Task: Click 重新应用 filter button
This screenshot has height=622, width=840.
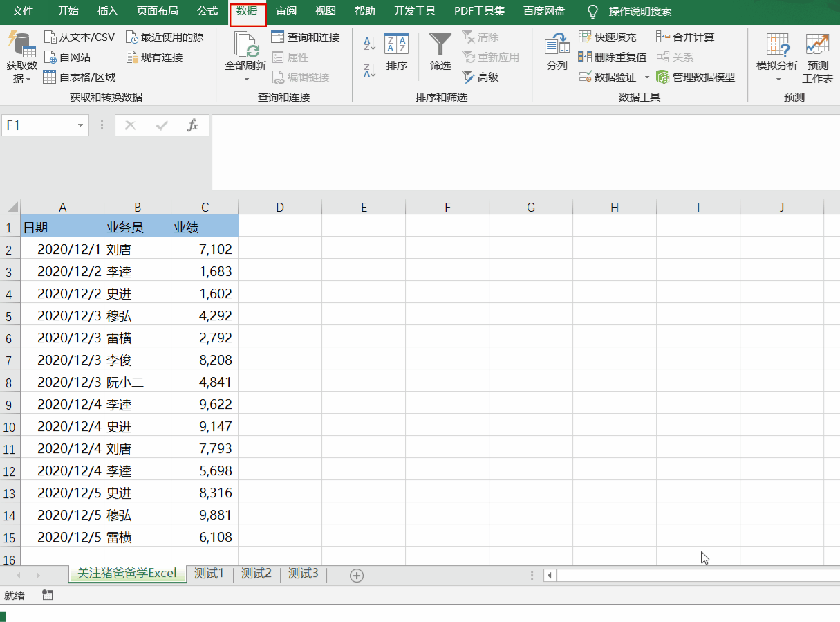Action: [490, 57]
